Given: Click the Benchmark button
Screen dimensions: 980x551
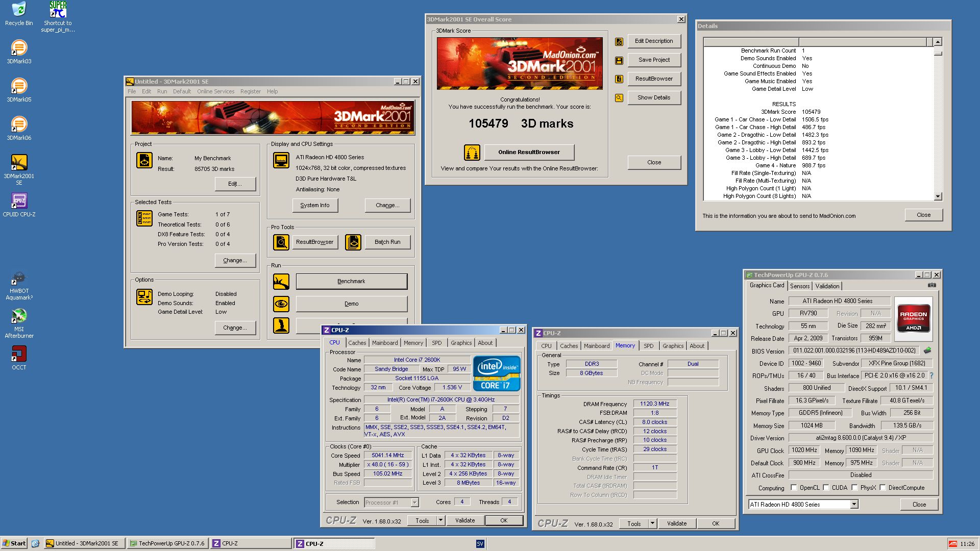Looking at the screenshot, I should click(352, 281).
